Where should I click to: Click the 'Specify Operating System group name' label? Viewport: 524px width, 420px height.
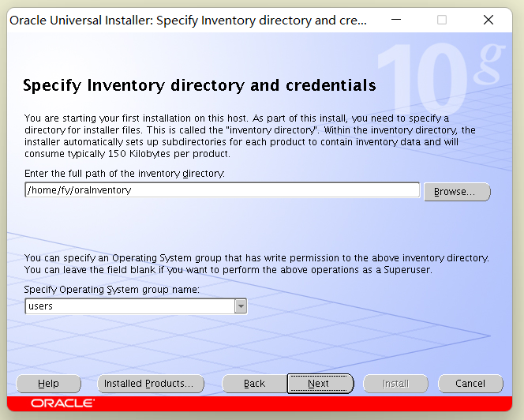111,290
